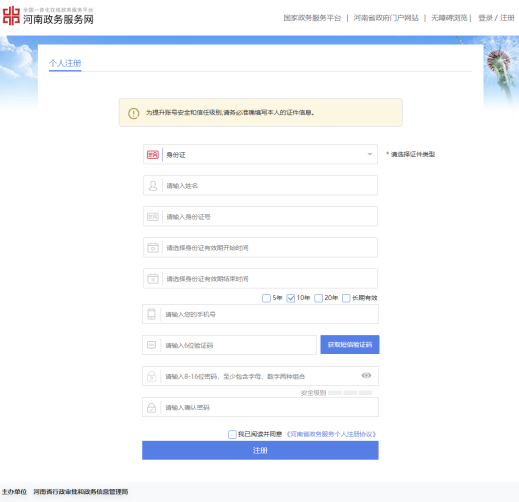
Task: Check the 长期有效 checkbox
Action: pos(346,298)
